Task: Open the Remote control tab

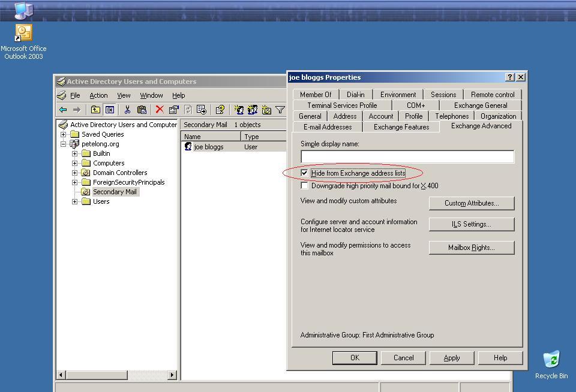Action: pos(493,94)
